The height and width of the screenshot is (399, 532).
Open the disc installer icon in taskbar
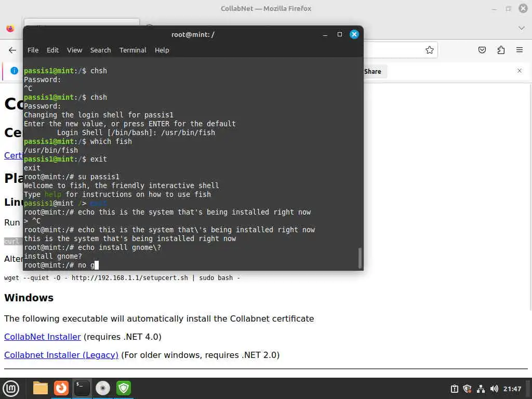pos(102,388)
